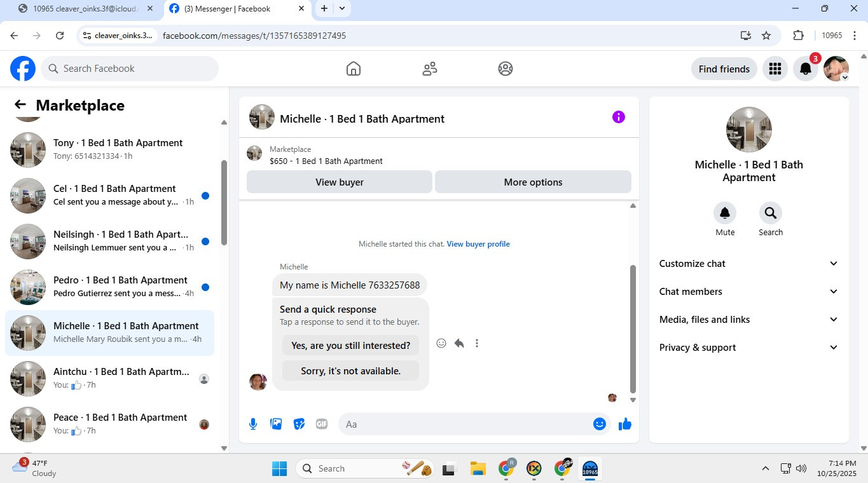Send a thumbs-up like
The image size is (868, 483).
625,424
